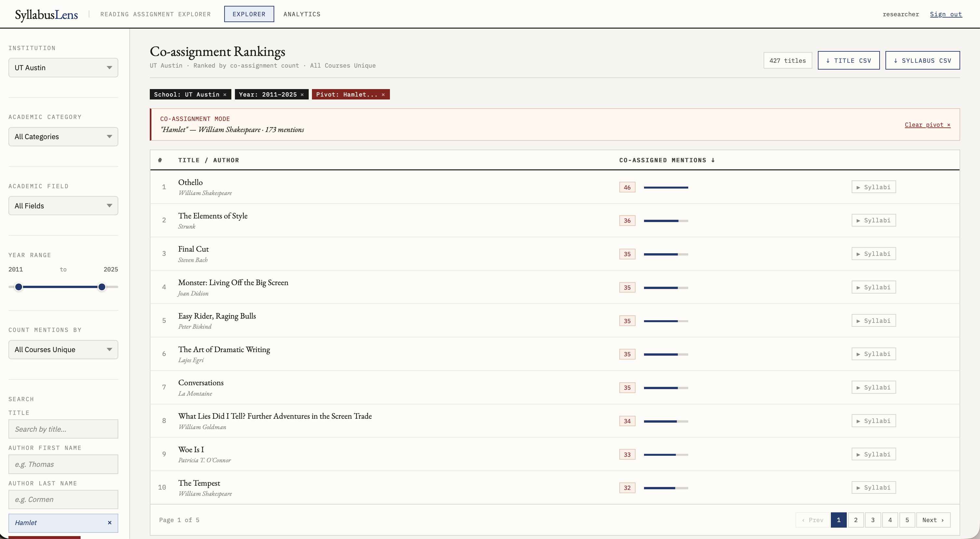Image resolution: width=980 pixels, height=539 pixels.
Task: Click the 427 titles count badge
Action: coord(788,60)
